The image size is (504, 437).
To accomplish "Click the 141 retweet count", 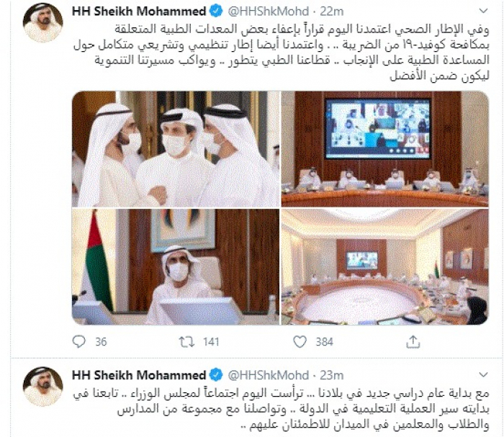I will point(211,342).
